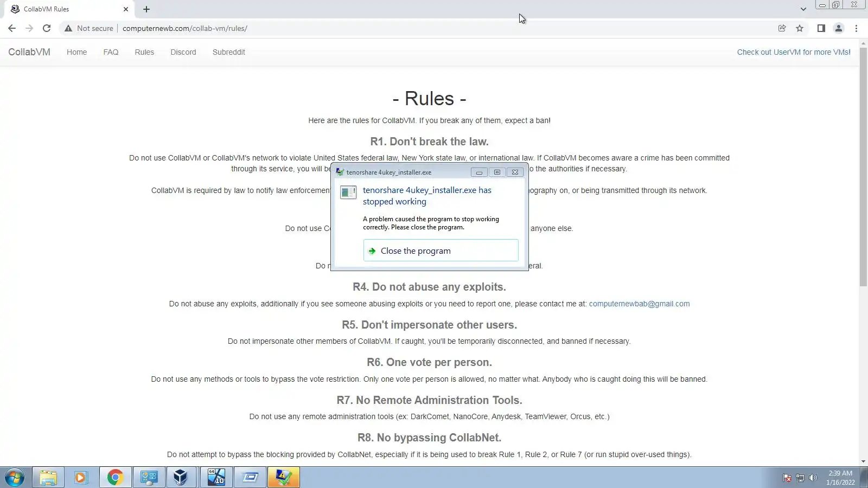Image resolution: width=868 pixels, height=488 pixels.
Task: Click the scrollbar down arrow
Action: coord(863,461)
